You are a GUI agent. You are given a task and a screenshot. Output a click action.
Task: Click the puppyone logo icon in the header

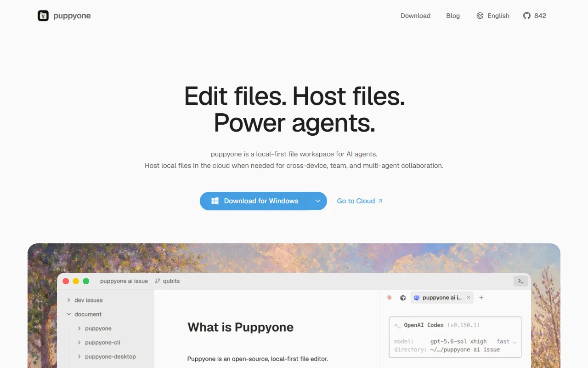click(x=43, y=16)
